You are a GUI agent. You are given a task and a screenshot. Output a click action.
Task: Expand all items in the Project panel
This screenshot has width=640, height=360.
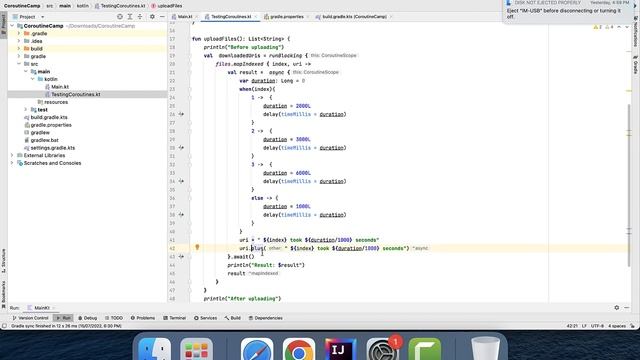(130, 17)
